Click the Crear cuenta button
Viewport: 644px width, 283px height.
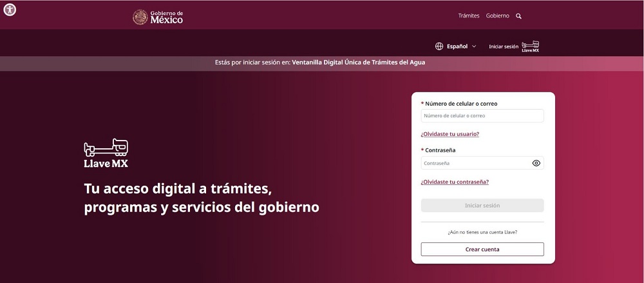(x=482, y=249)
